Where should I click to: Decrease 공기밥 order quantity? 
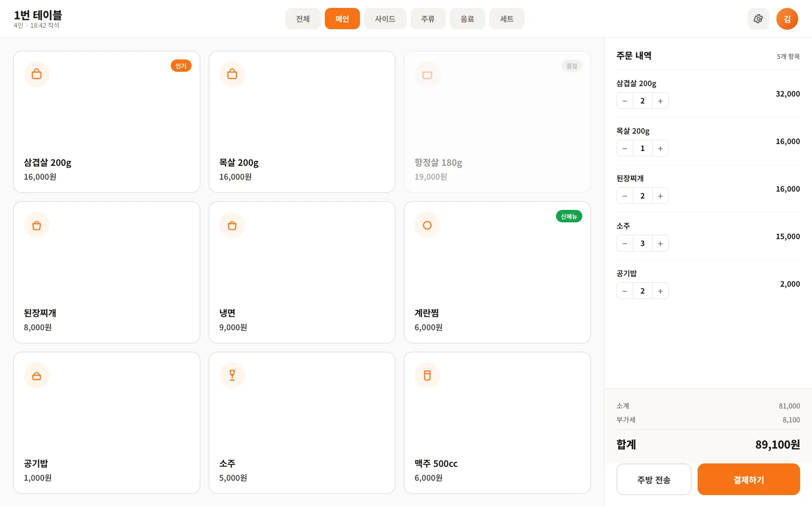pos(625,291)
